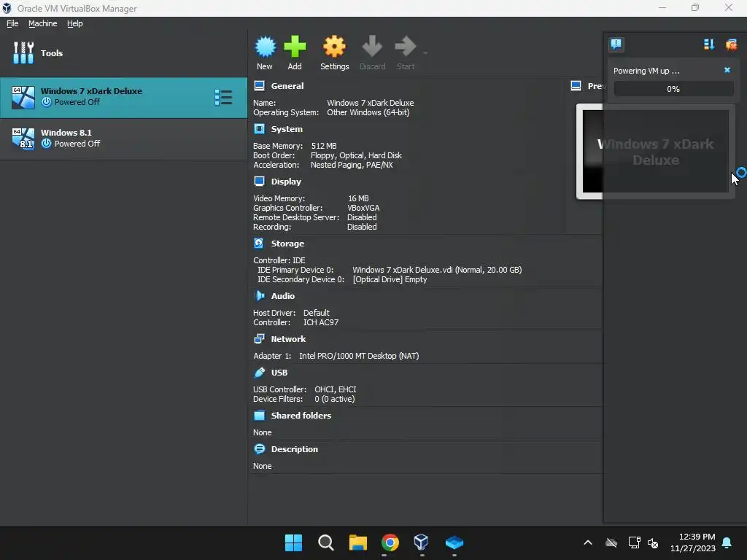Click the 'OHCI, EHCI' USB controller value
Viewport: 747px width, 560px height.
coord(336,389)
